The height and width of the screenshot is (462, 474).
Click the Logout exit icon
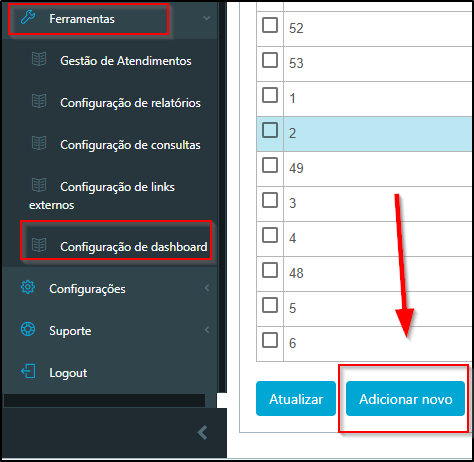pyautogui.click(x=28, y=371)
